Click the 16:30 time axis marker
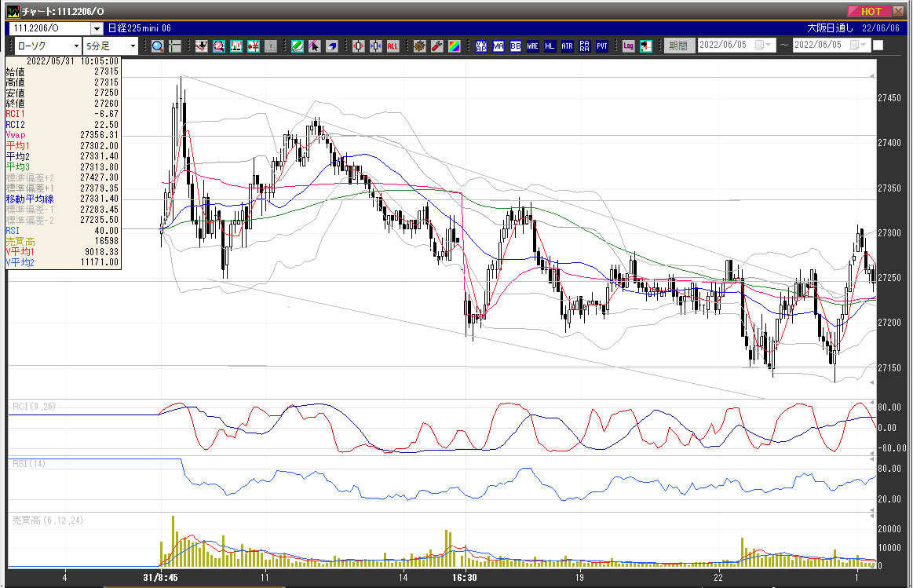The height and width of the screenshot is (588, 913). pos(464,578)
